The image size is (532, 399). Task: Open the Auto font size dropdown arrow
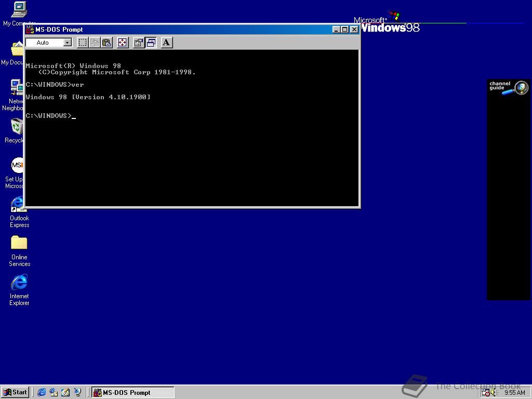pyautogui.click(x=68, y=43)
